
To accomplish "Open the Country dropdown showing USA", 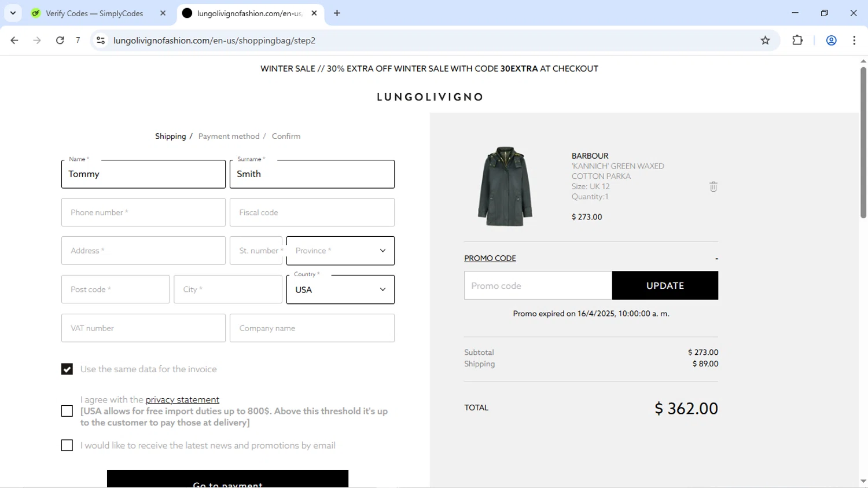I will pos(340,289).
